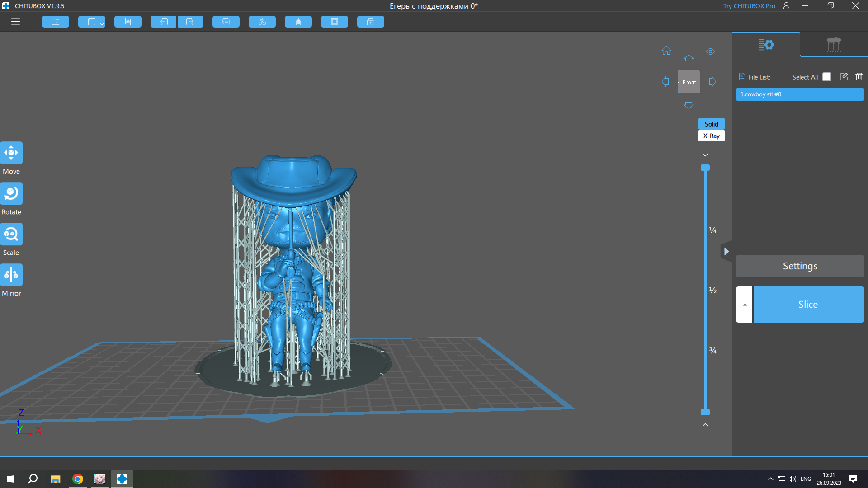Switch to the supports tab
This screenshot has width=868, height=488.
click(x=834, y=45)
